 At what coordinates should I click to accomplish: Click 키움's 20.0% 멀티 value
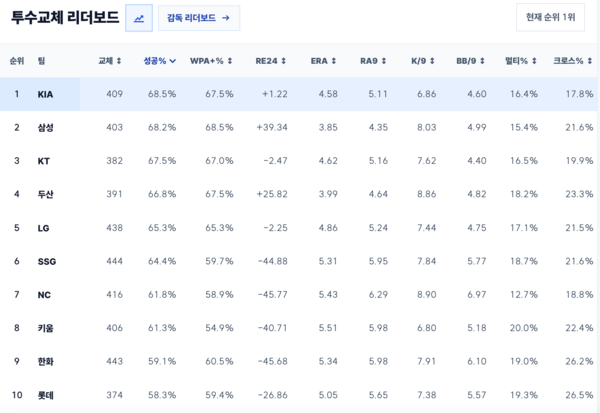point(523,328)
